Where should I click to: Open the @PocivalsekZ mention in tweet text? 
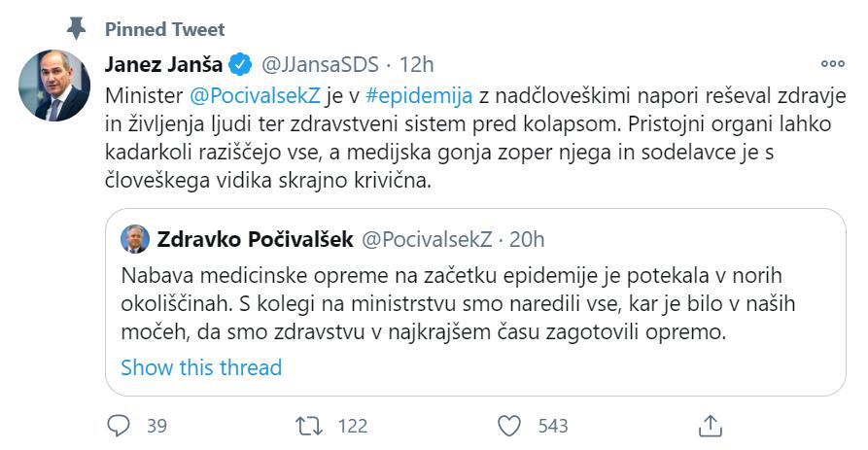pyautogui.click(x=234, y=96)
